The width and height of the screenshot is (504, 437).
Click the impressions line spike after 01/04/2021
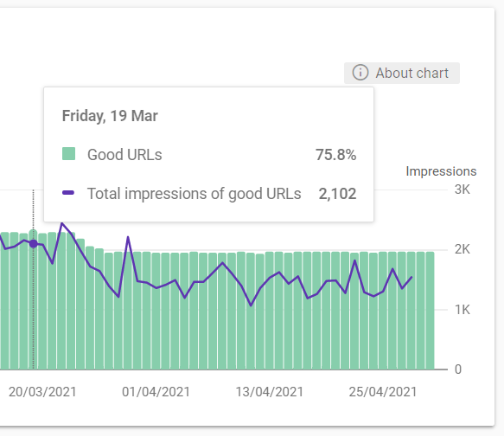(128, 238)
